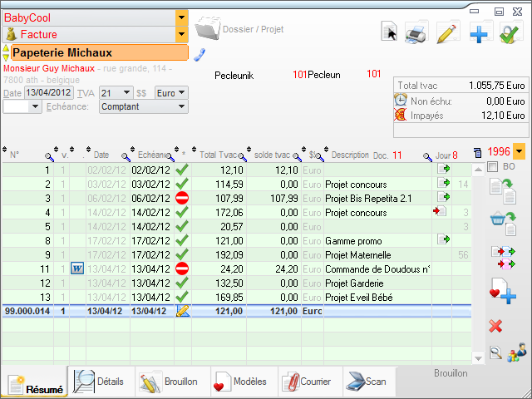Expand the Euro currency dropdown
This screenshot has width=532, height=399.
pos(183,92)
